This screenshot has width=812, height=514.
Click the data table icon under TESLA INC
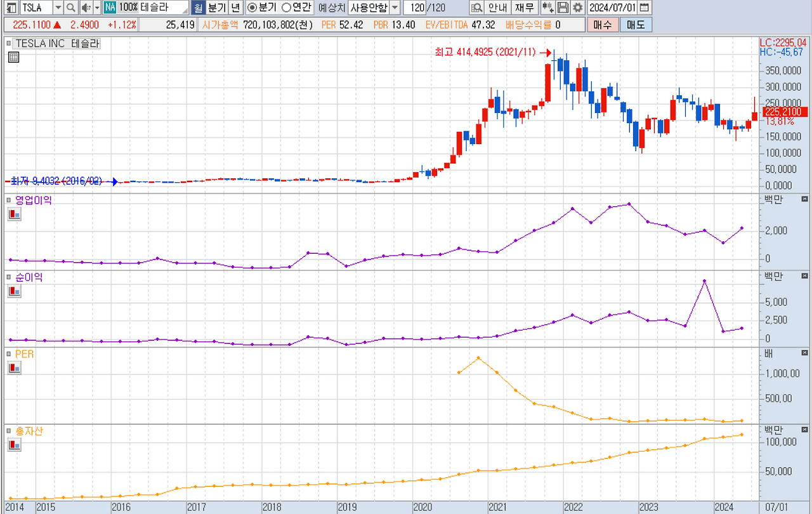pyautogui.click(x=13, y=57)
